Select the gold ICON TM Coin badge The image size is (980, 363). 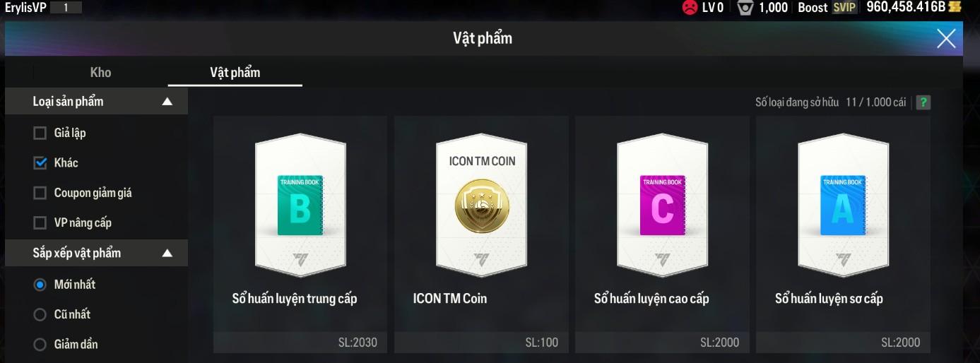coord(481,205)
